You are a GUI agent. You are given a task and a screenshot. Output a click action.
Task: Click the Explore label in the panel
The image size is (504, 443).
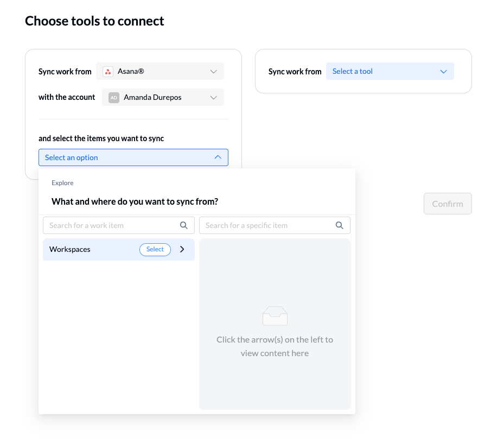(x=62, y=183)
